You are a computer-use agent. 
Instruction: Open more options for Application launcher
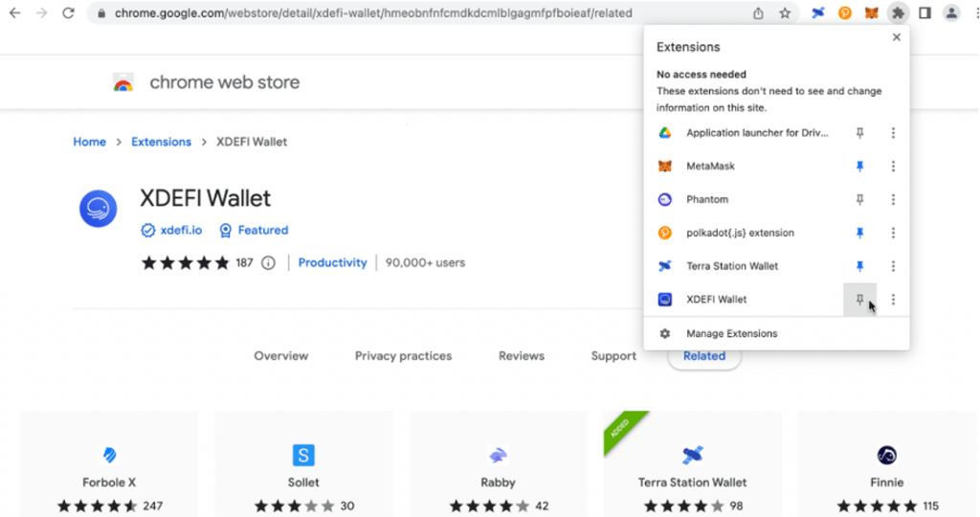point(893,132)
